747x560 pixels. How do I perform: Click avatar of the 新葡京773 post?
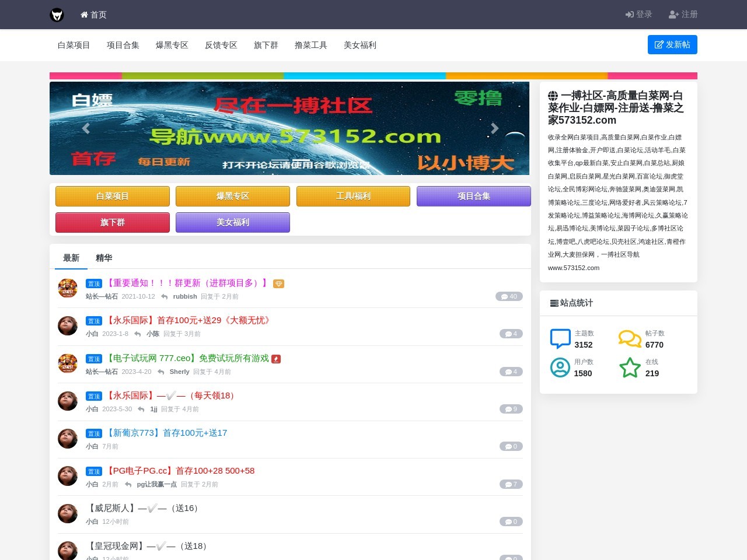pos(68,438)
